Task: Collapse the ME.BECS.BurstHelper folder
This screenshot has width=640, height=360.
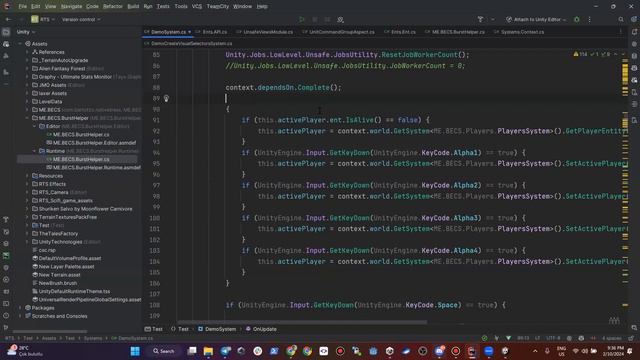Action: pos(27,118)
